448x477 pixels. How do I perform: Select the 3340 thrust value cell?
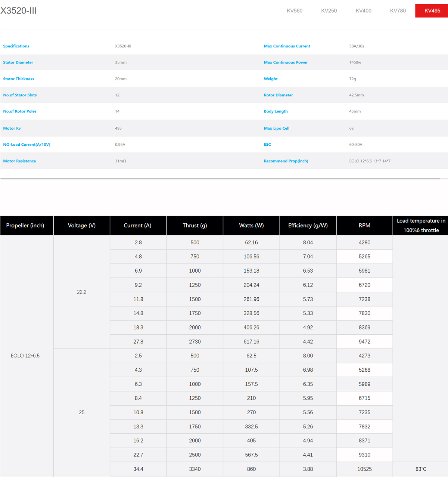click(195, 469)
